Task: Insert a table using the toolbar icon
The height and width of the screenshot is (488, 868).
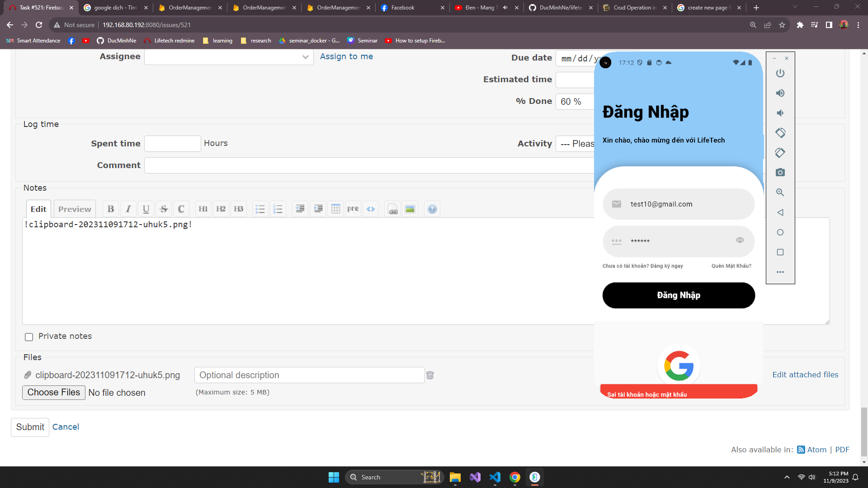Action: click(335, 209)
